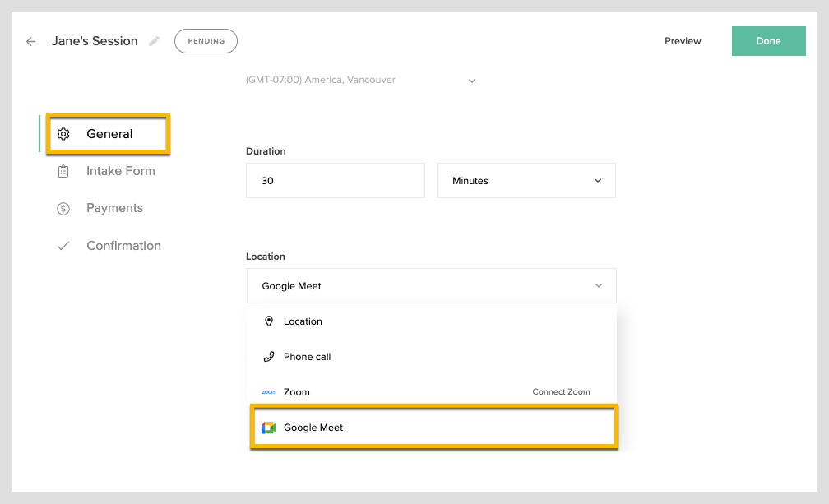This screenshot has width=829, height=504.
Task: Open the General tab
Action: (108, 134)
